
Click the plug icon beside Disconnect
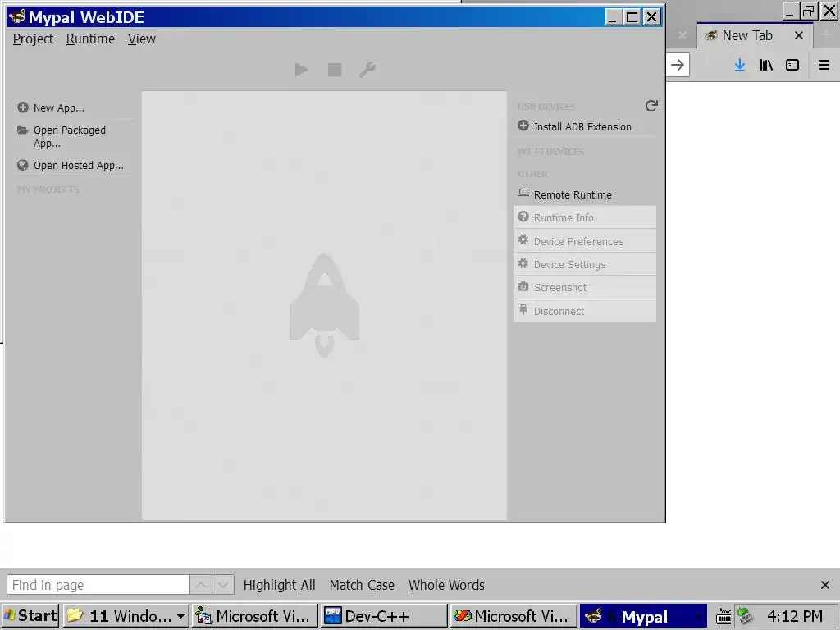pos(523,309)
